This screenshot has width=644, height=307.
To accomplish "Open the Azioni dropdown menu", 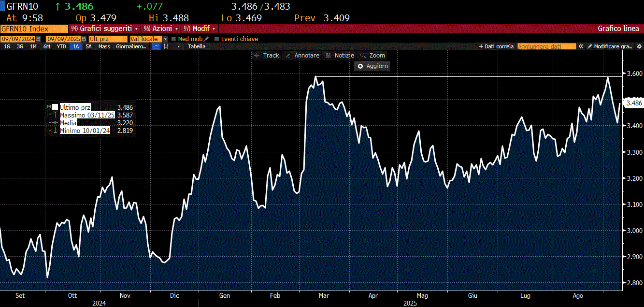I will [x=161, y=29].
